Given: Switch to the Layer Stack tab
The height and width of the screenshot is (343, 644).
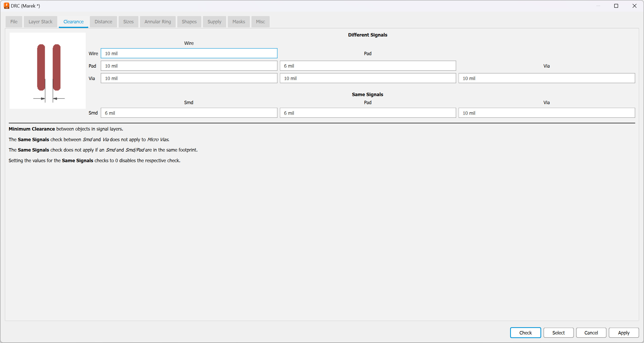Looking at the screenshot, I should (x=40, y=22).
